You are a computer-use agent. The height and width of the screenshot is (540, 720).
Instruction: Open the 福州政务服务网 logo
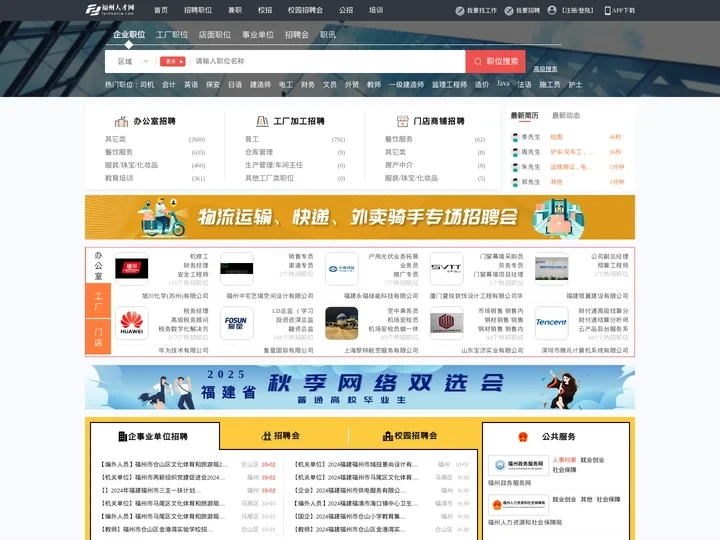(518, 465)
